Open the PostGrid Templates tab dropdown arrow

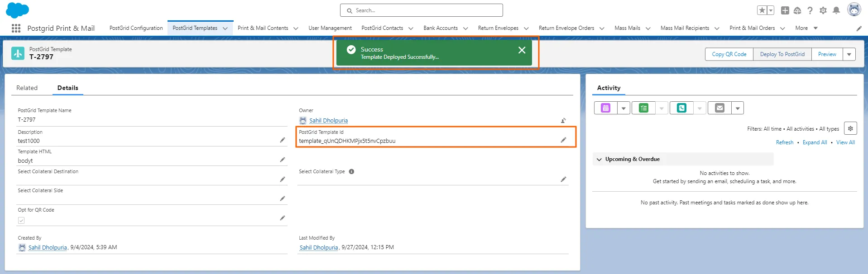click(x=225, y=28)
